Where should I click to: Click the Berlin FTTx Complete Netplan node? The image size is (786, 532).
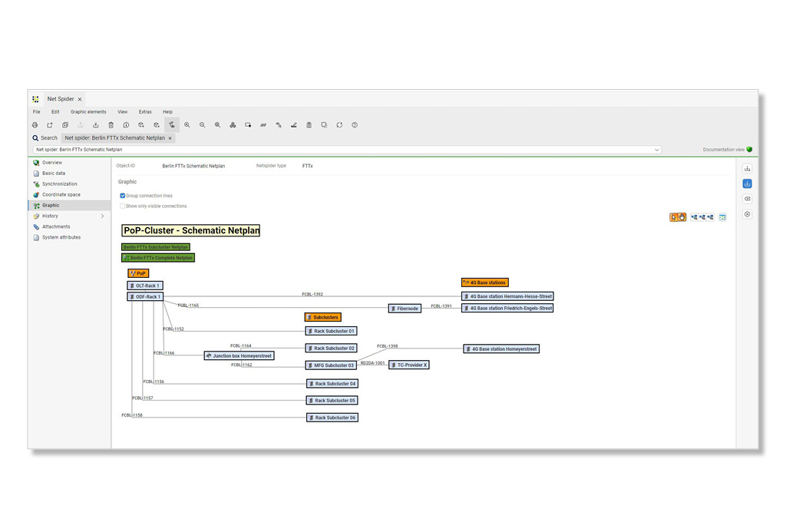click(157, 257)
